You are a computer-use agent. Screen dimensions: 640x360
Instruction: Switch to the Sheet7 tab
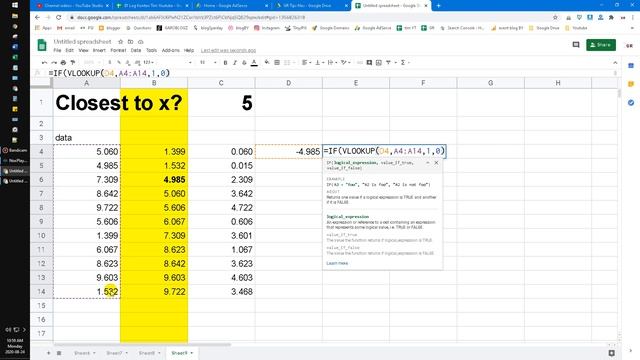(117, 353)
